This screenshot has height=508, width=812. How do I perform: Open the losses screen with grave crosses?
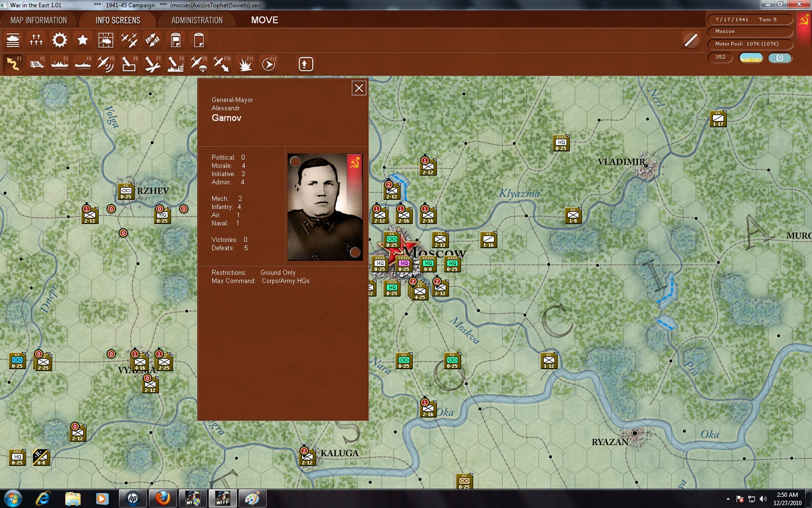(36, 40)
